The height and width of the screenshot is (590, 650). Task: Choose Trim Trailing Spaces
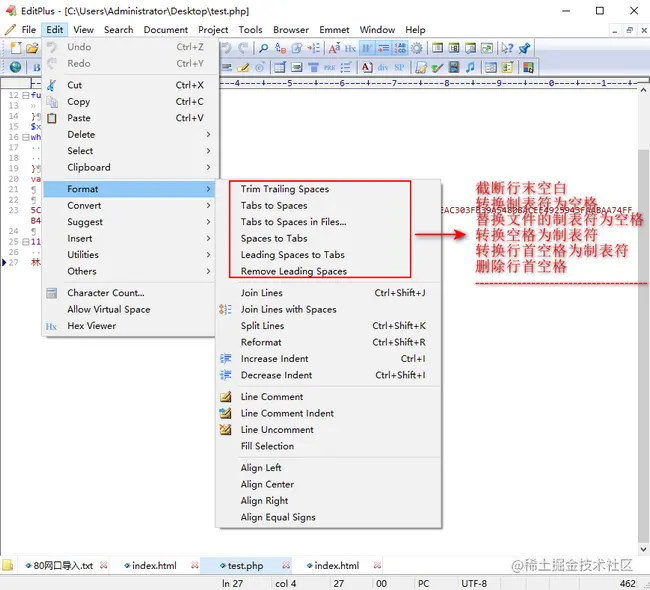point(284,189)
